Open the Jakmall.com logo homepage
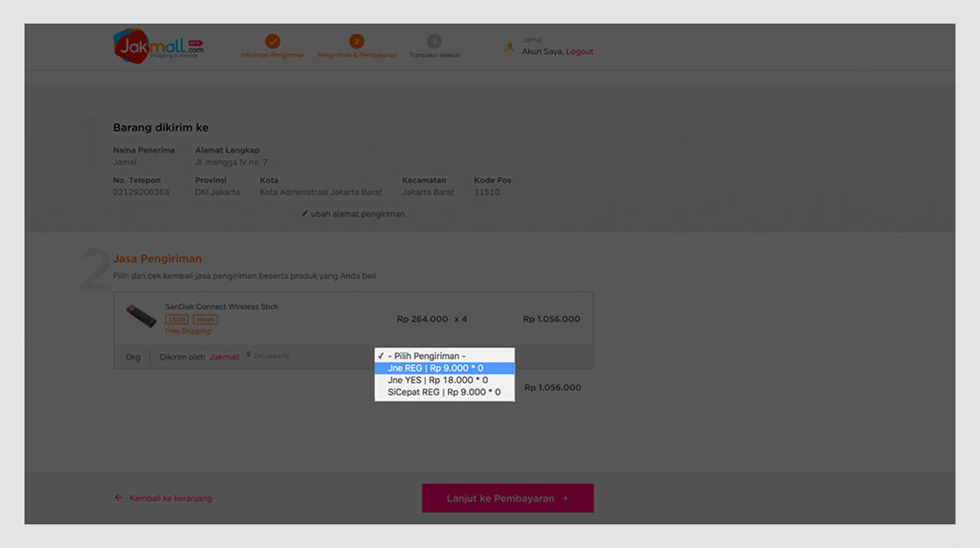 (x=158, y=46)
